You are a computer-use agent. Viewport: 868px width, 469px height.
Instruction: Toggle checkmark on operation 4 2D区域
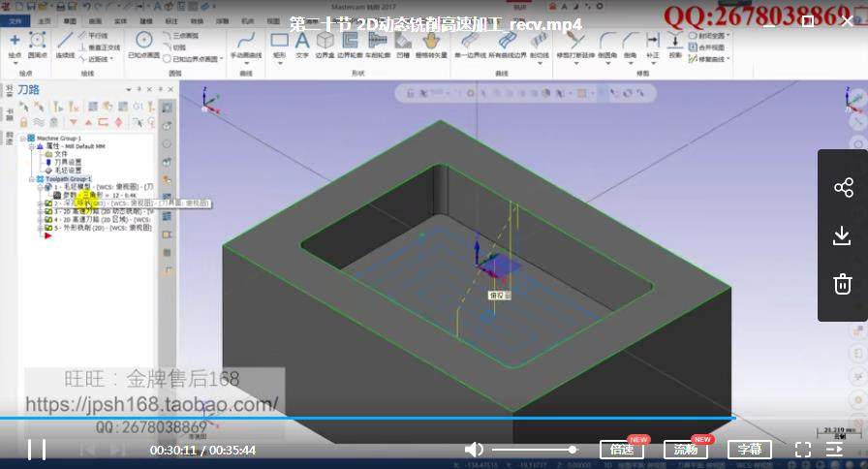48,219
